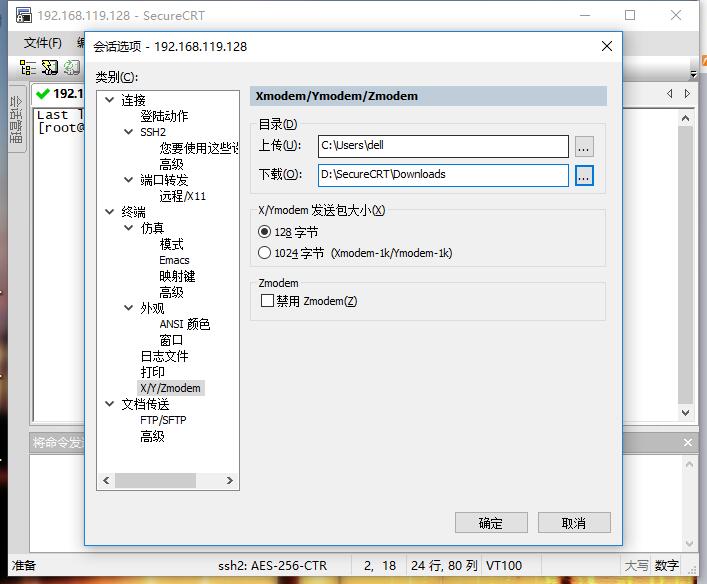Select 高级 under 文档传送
The height and width of the screenshot is (584, 707).
coord(152,436)
